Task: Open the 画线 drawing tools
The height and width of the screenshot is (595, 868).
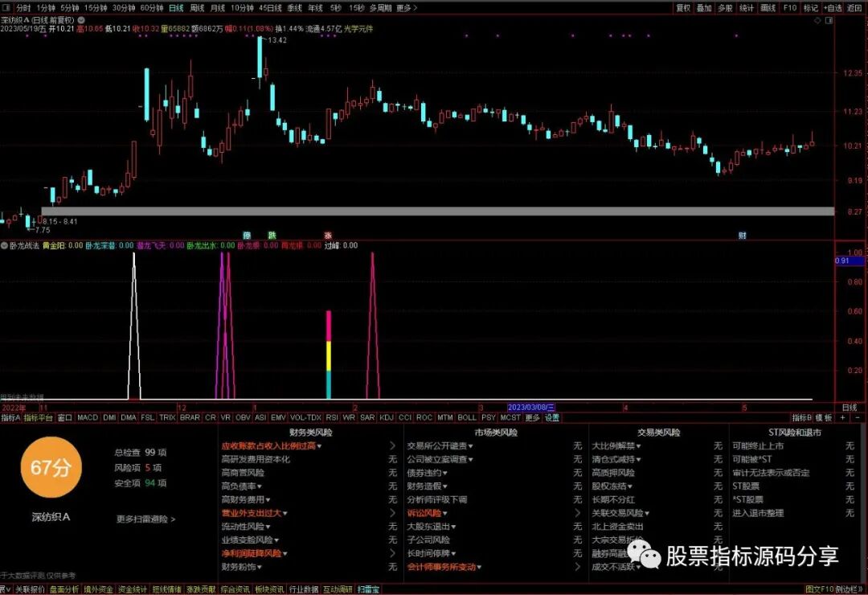Action: (768, 8)
